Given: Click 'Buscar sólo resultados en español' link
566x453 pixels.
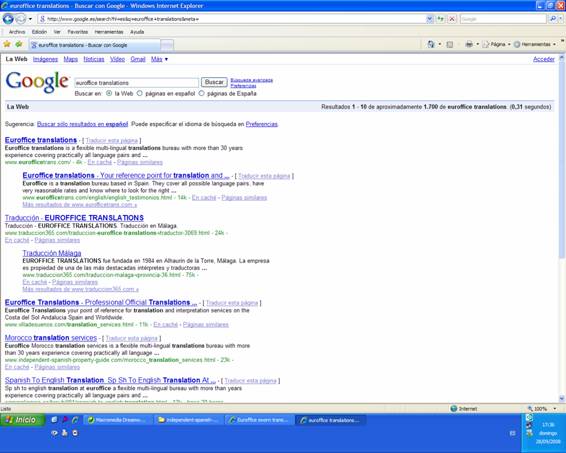Looking at the screenshot, I should (82, 124).
